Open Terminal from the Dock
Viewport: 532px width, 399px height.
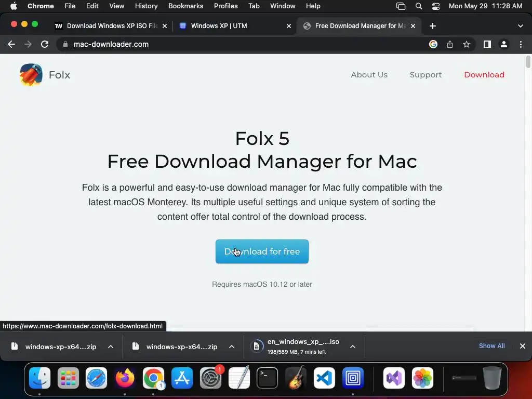(x=268, y=378)
